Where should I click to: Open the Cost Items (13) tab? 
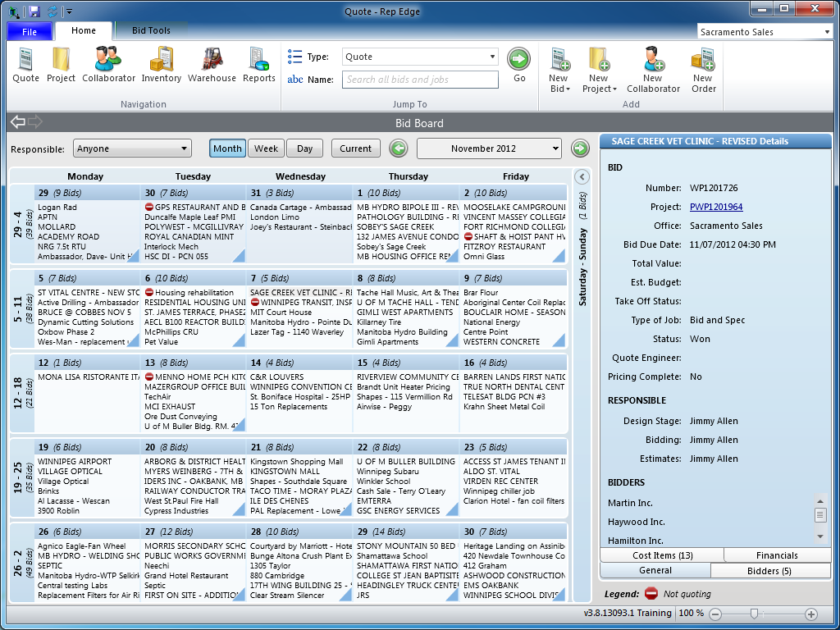[x=662, y=555]
